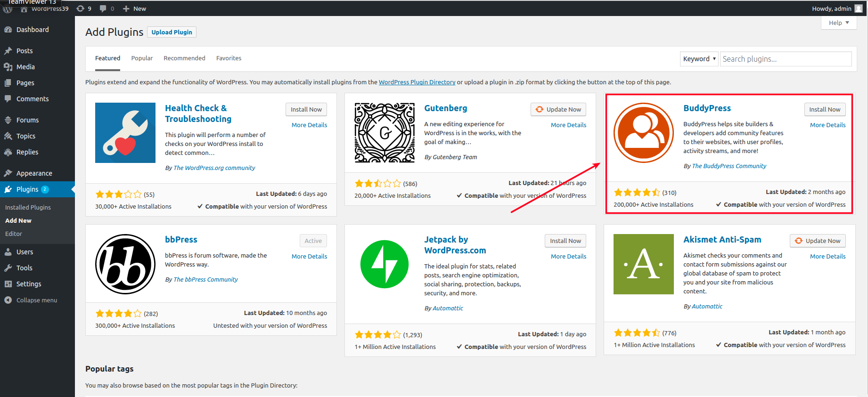The image size is (868, 397).
Task: Click Update Now for Akismet Anti-Spam
Action: pyautogui.click(x=818, y=241)
